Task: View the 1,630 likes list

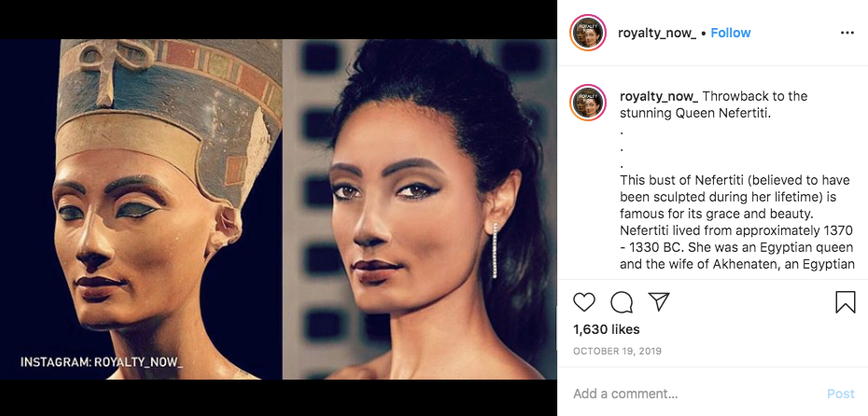Action: [606, 329]
